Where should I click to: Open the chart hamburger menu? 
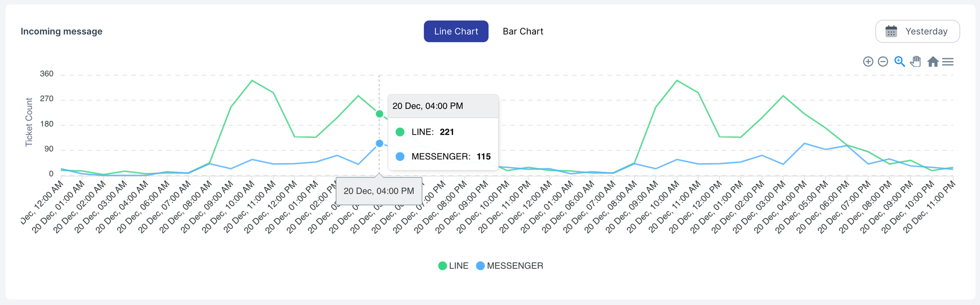[948, 62]
